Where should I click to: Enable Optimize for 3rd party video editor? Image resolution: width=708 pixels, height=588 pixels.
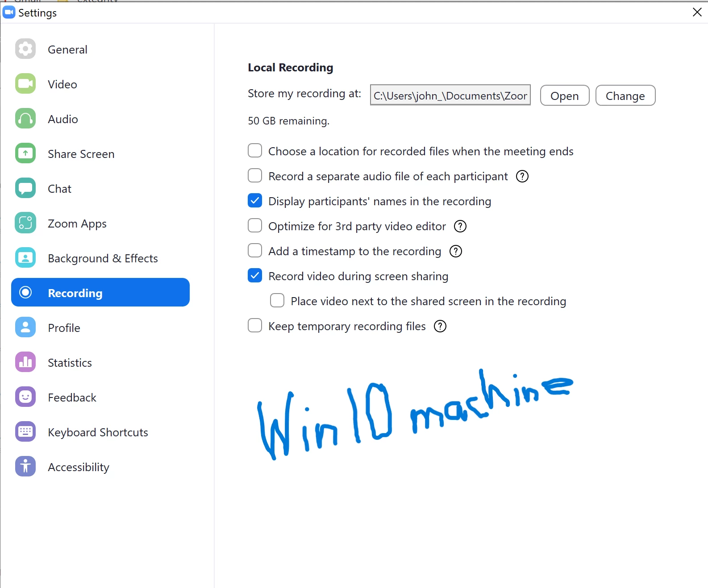point(255,226)
